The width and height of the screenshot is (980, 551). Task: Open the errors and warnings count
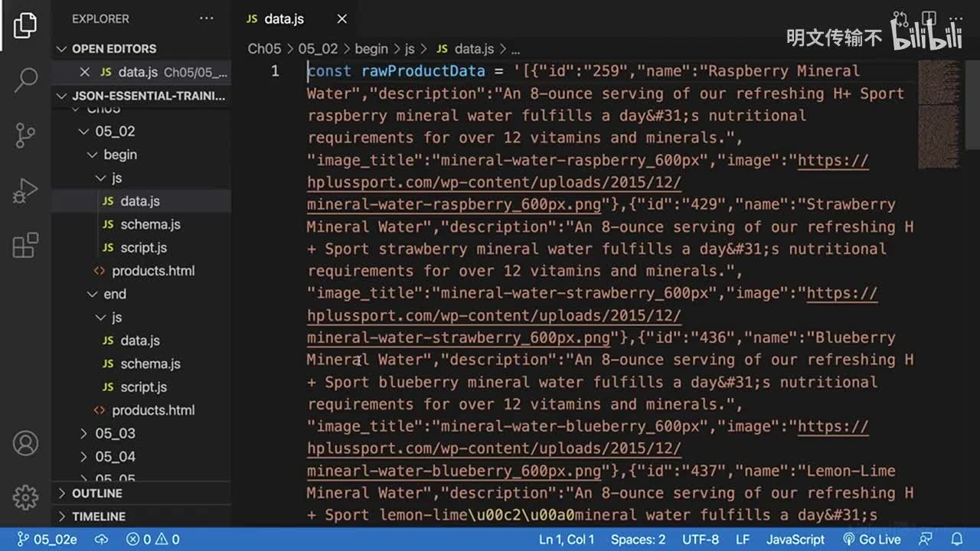pyautogui.click(x=152, y=540)
